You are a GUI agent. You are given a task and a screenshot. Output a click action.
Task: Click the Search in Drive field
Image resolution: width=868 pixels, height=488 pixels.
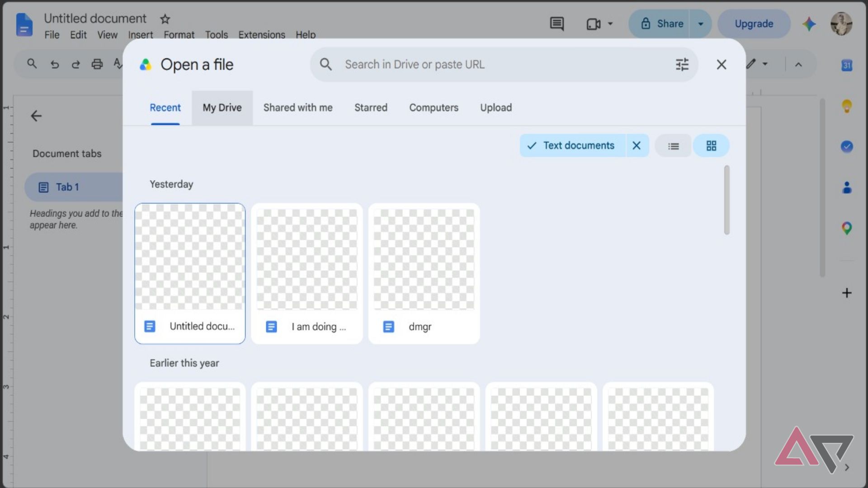click(504, 65)
